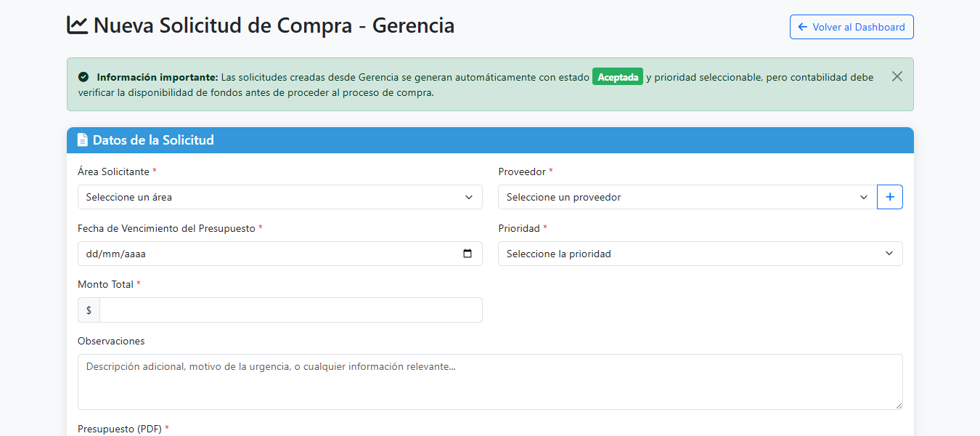Click the Presupuesto (PDF) label
The image size is (980, 436).
click(120, 429)
